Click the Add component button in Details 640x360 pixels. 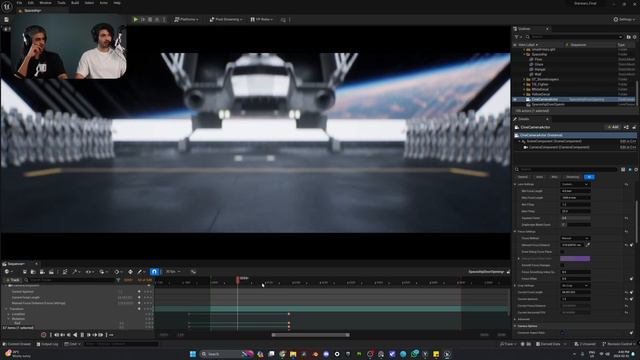coord(612,127)
